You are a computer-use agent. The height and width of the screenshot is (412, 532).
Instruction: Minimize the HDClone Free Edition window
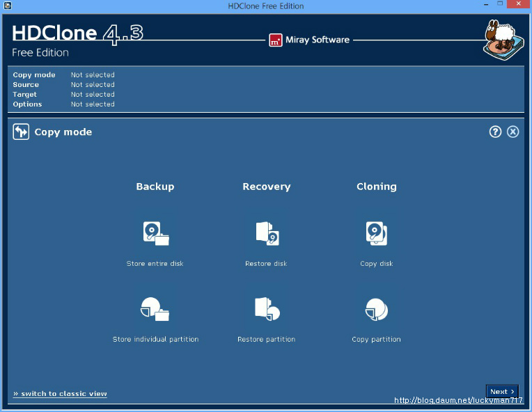487,4
